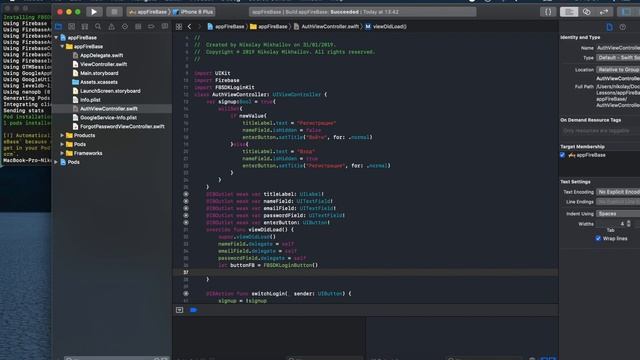Open the Location Relative to Group dropdown
The width and height of the screenshot is (640, 360).
pyautogui.click(x=618, y=70)
